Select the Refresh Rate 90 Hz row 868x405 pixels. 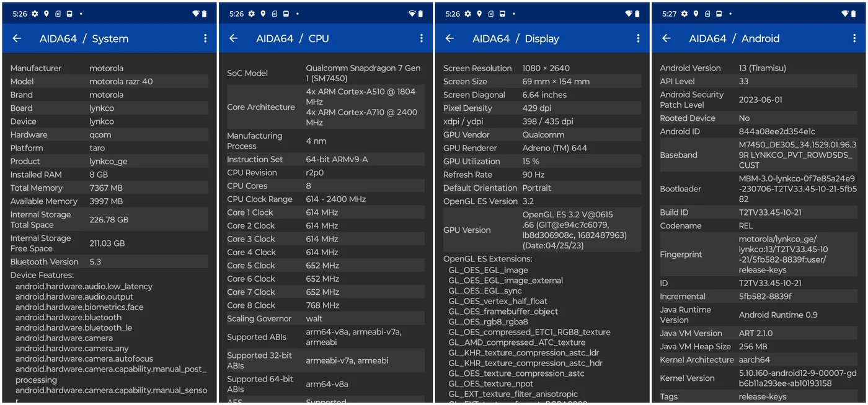pyautogui.click(x=541, y=175)
